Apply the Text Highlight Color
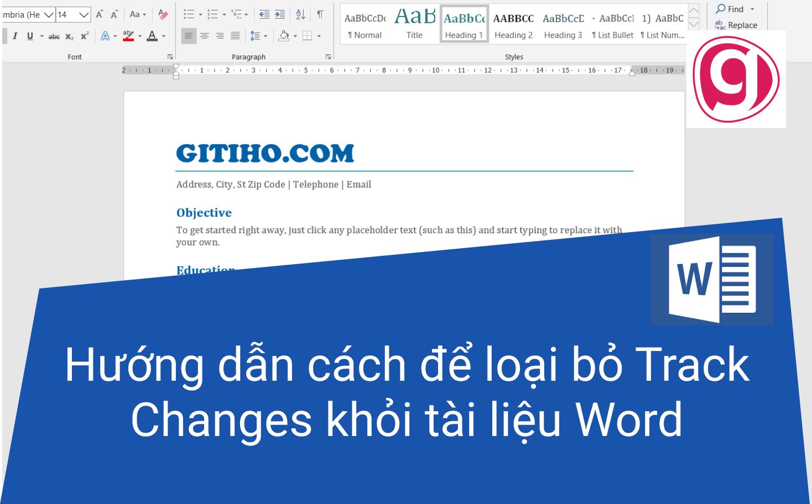 point(127,36)
